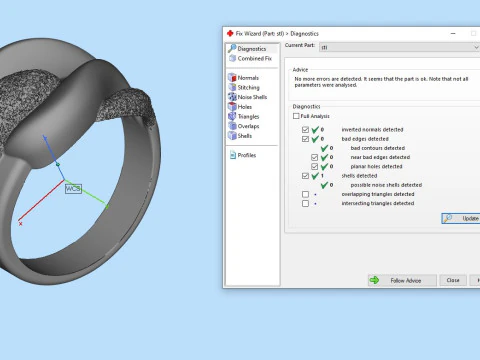
Task: Click the green arrow on Follow Advice
Action: click(375, 280)
